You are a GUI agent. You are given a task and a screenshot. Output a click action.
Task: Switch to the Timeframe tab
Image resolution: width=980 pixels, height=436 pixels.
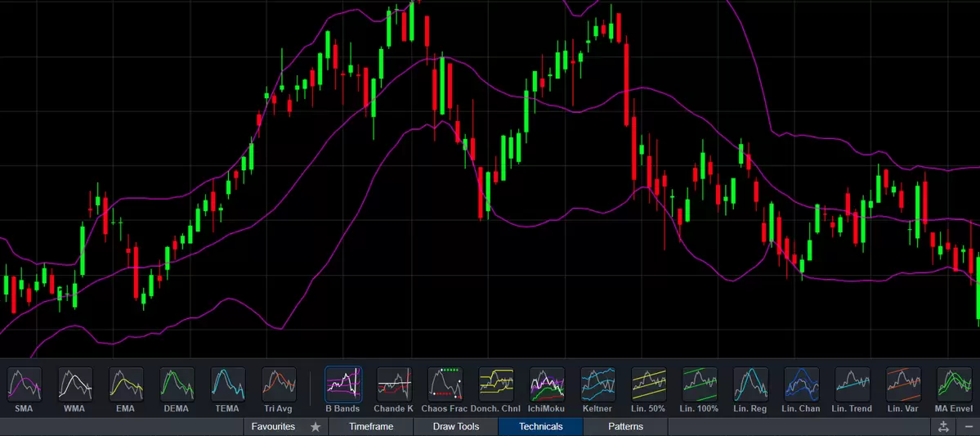click(371, 426)
